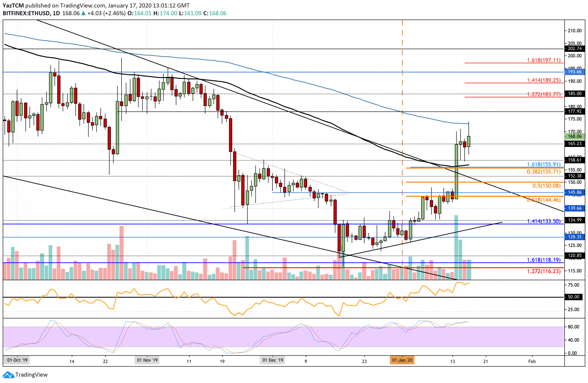Click the low price L:161.09
This screenshot has height=383, width=588.
[x=190, y=13]
